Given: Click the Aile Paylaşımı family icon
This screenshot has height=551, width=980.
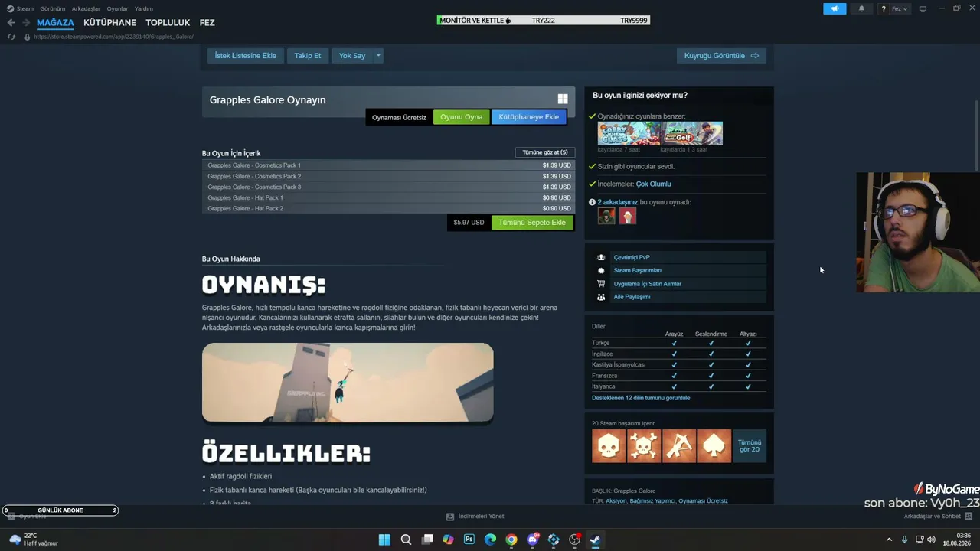Looking at the screenshot, I should [x=601, y=297].
